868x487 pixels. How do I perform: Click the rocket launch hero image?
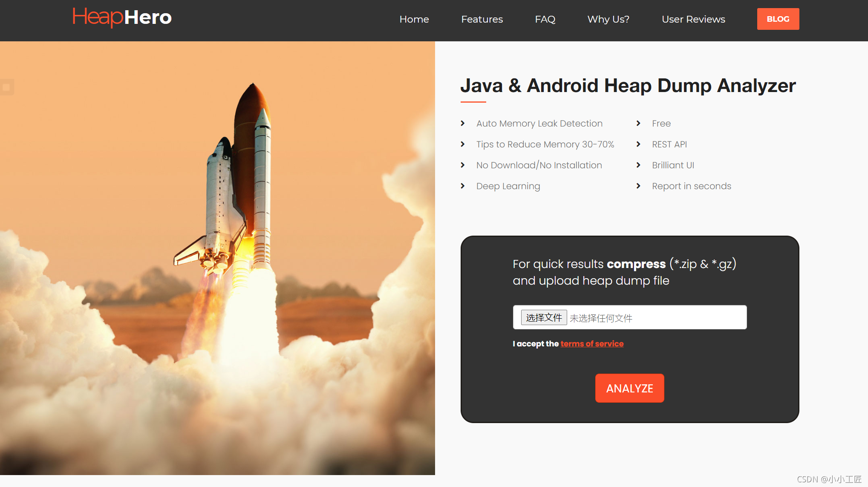pyautogui.click(x=217, y=258)
